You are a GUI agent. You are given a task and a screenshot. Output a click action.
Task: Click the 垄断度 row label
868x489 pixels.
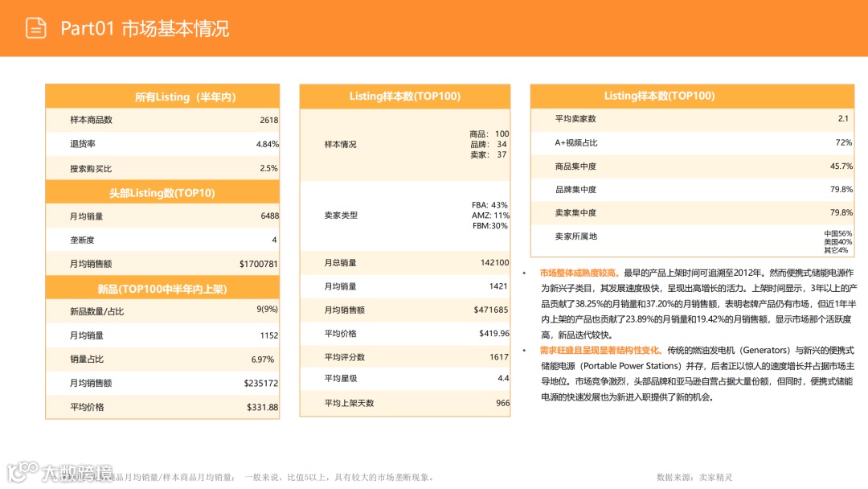(x=82, y=240)
